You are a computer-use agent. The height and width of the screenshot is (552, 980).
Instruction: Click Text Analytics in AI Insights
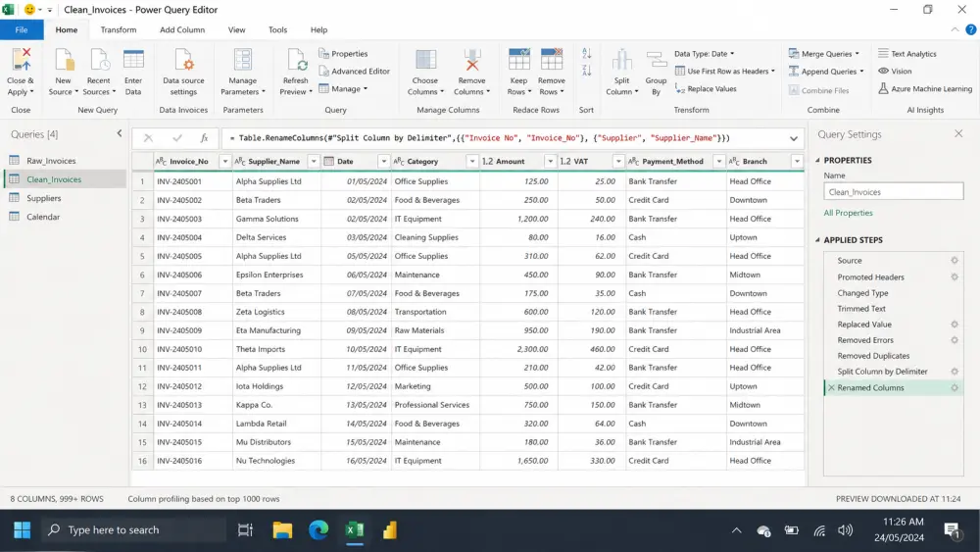coord(906,54)
